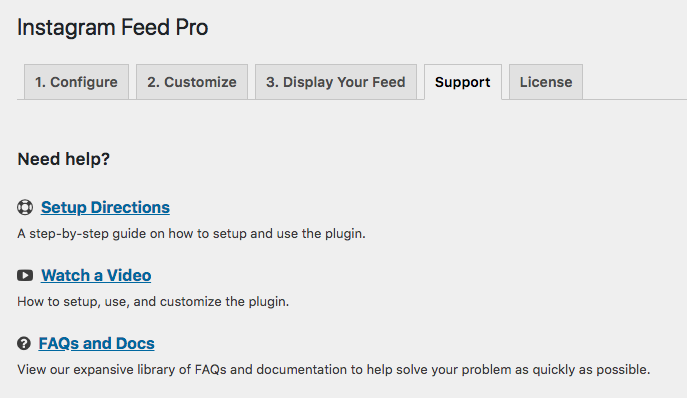Select the Support tab

pos(463,82)
